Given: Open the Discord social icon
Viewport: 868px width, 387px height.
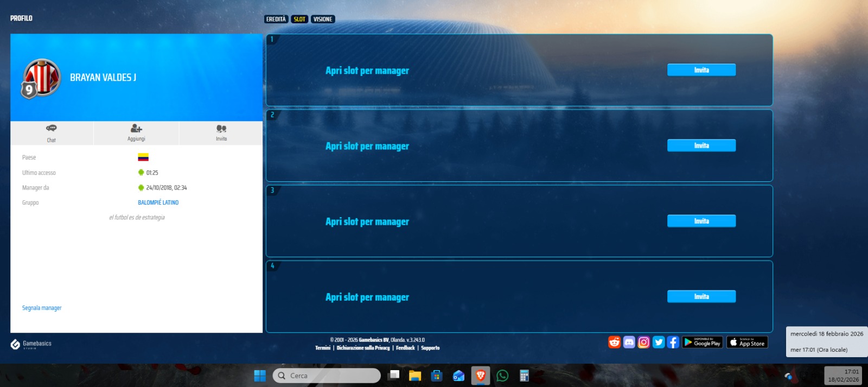Looking at the screenshot, I should click(x=629, y=342).
